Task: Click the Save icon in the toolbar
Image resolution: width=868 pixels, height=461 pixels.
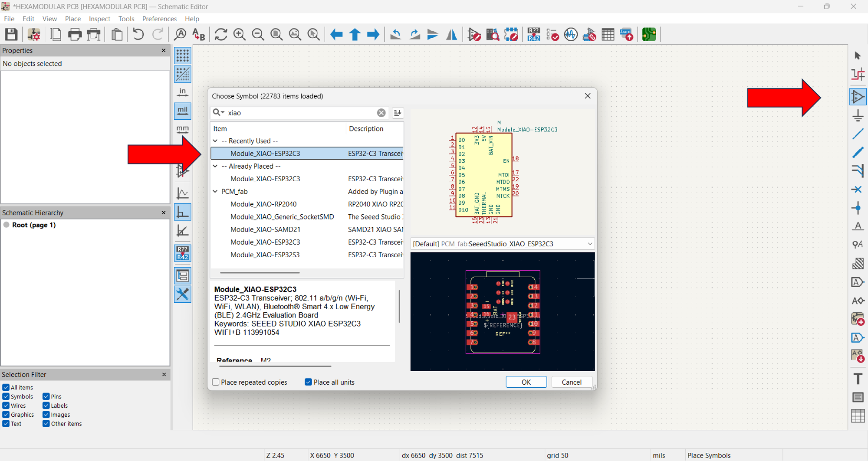Action: (11, 34)
